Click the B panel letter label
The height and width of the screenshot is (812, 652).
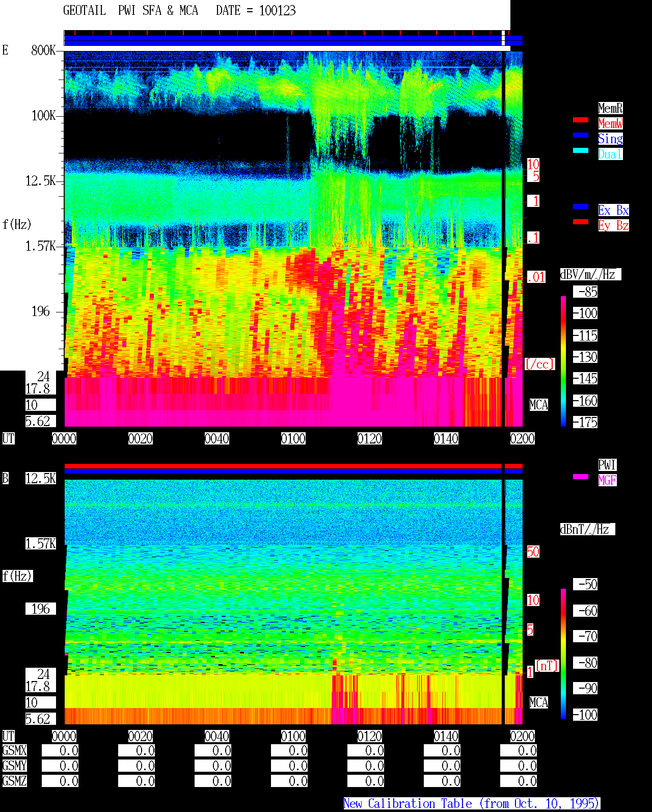tap(5, 478)
